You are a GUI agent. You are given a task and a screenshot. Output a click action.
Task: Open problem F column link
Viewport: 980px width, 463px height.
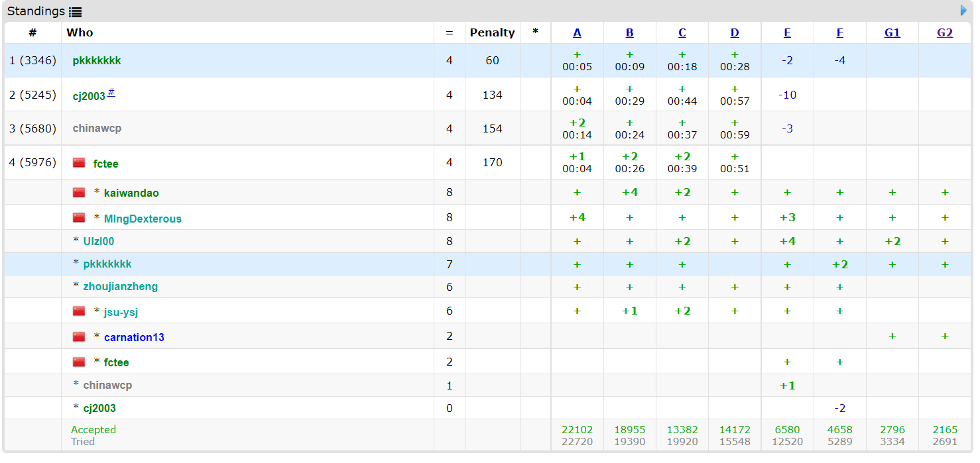pyautogui.click(x=839, y=32)
